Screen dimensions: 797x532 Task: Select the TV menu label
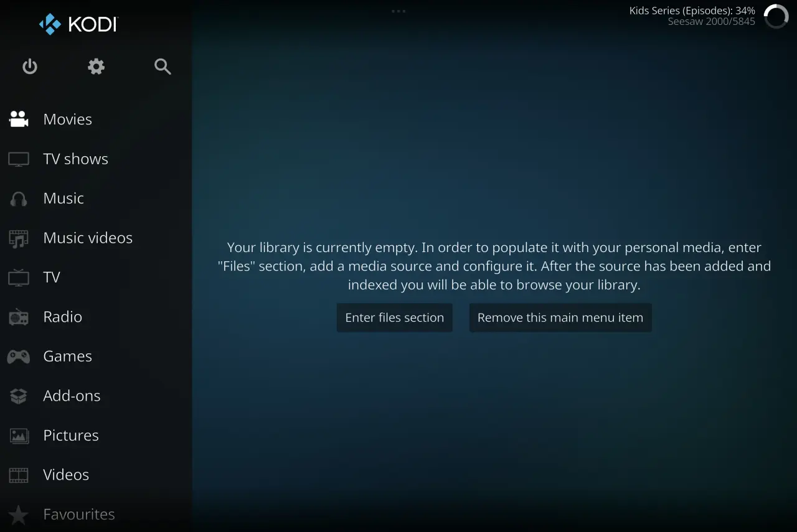pos(52,278)
